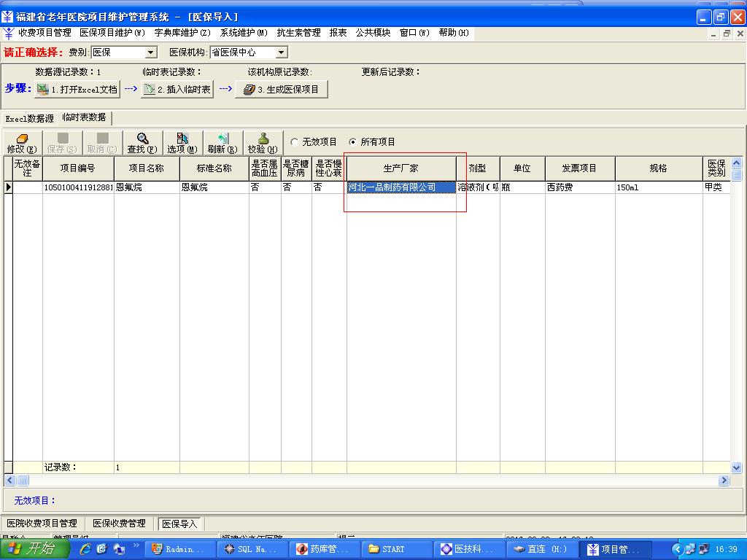747x560 pixels.
Task: Click the round blue C quick launch icon
Action: 102,549
